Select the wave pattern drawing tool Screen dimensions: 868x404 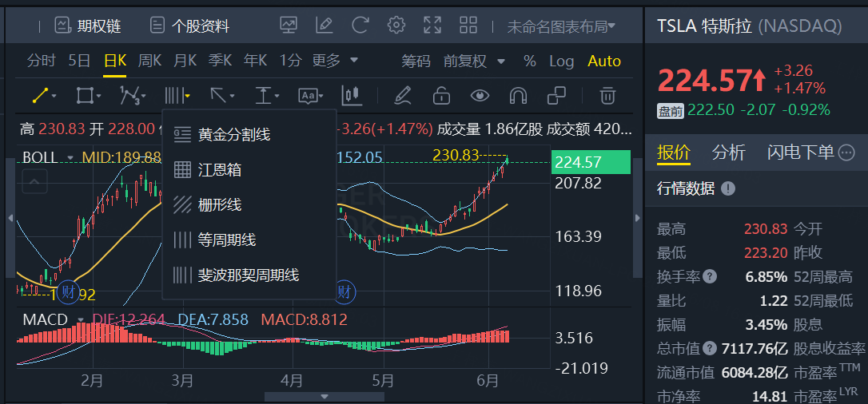click(x=132, y=96)
